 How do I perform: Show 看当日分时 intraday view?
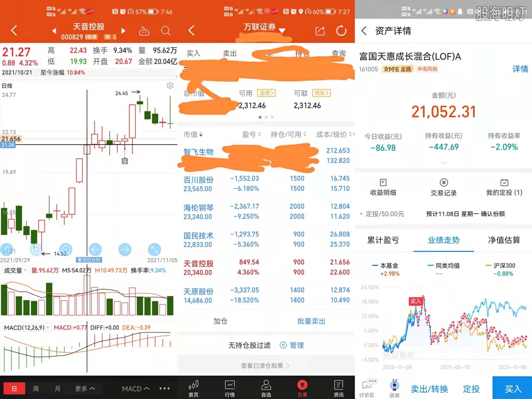coord(89,260)
